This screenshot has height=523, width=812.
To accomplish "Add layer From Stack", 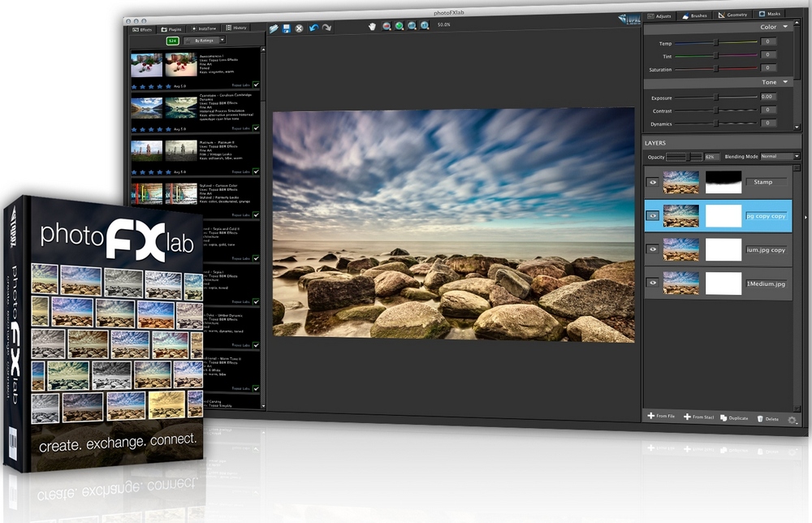I will 698,417.
